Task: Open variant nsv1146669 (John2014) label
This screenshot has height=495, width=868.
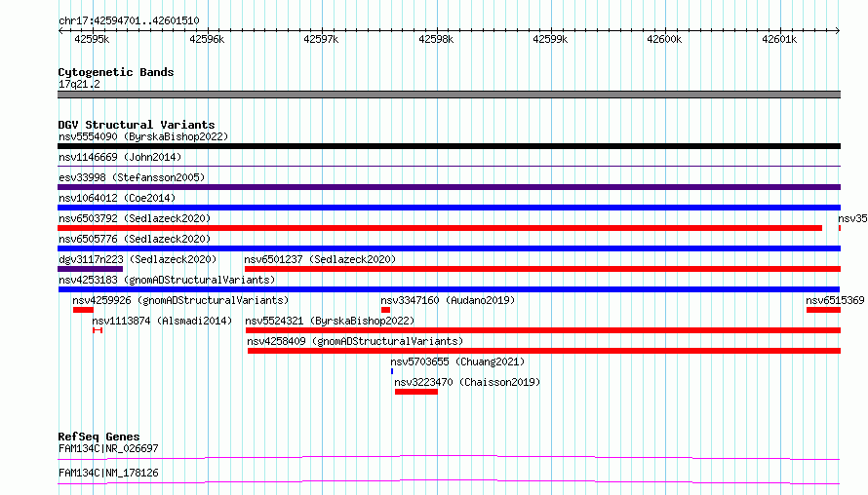Action: pos(120,157)
